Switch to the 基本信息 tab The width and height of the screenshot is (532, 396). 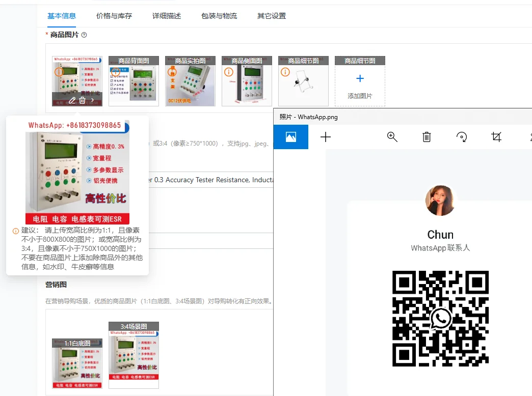pos(62,16)
